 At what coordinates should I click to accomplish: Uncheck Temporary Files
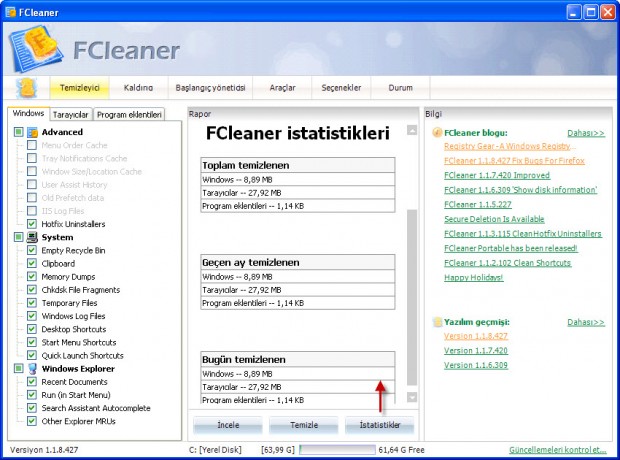click(32, 303)
